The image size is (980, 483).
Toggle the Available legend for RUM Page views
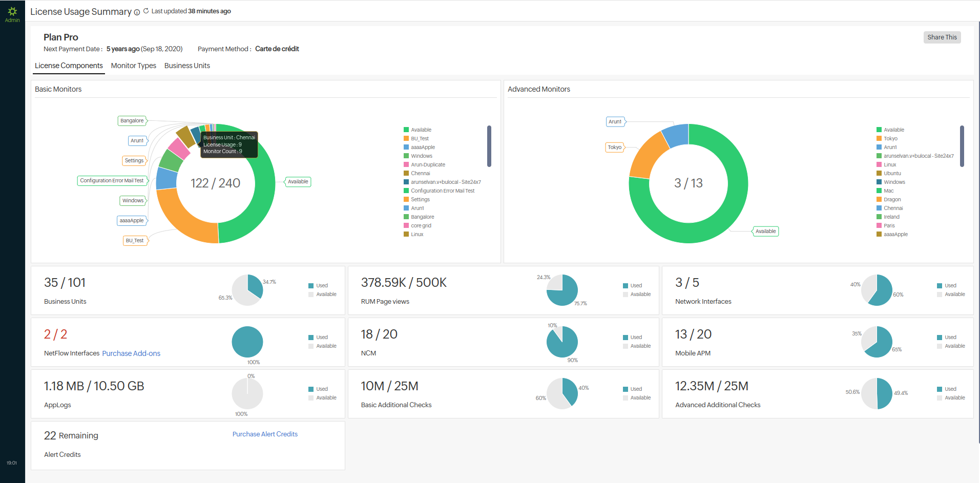pyautogui.click(x=625, y=295)
